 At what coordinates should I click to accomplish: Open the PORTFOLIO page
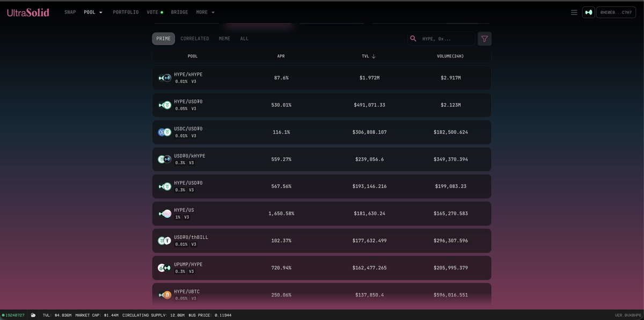[x=126, y=12]
